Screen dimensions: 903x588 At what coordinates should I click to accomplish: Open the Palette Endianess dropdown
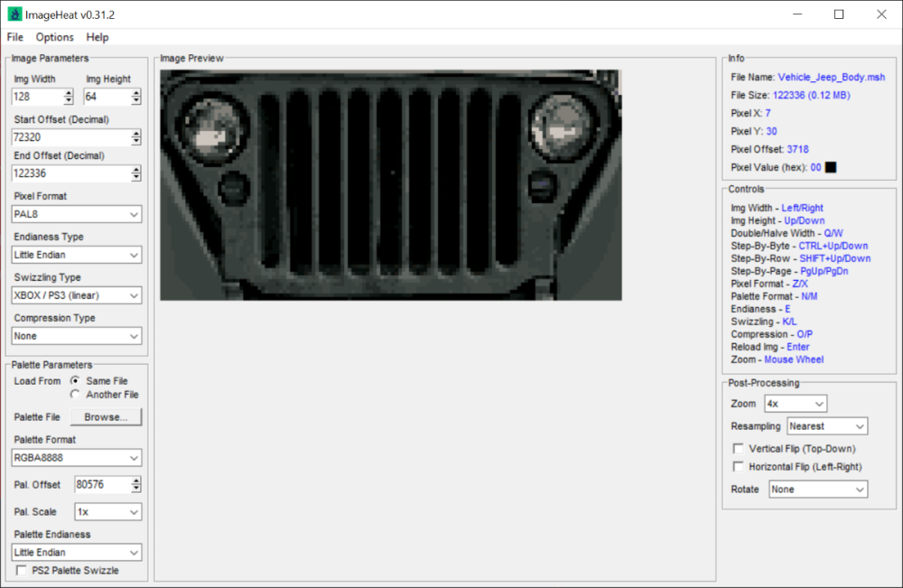point(77,552)
